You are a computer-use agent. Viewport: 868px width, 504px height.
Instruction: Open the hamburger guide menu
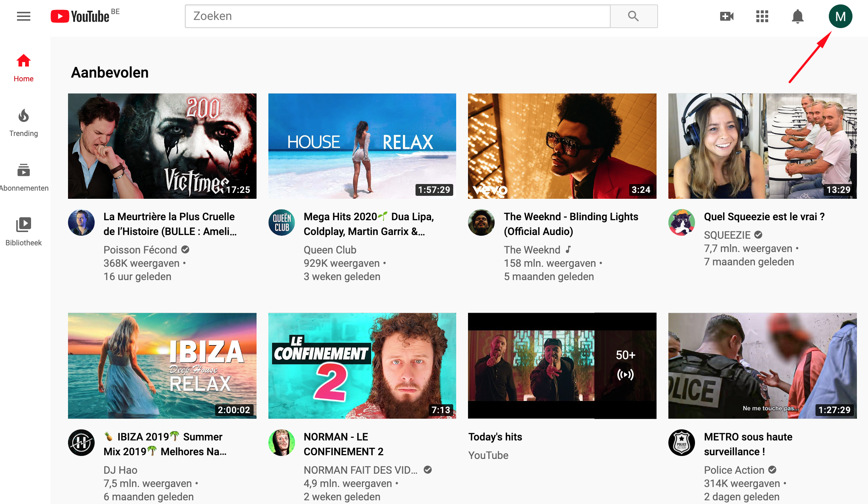(24, 16)
